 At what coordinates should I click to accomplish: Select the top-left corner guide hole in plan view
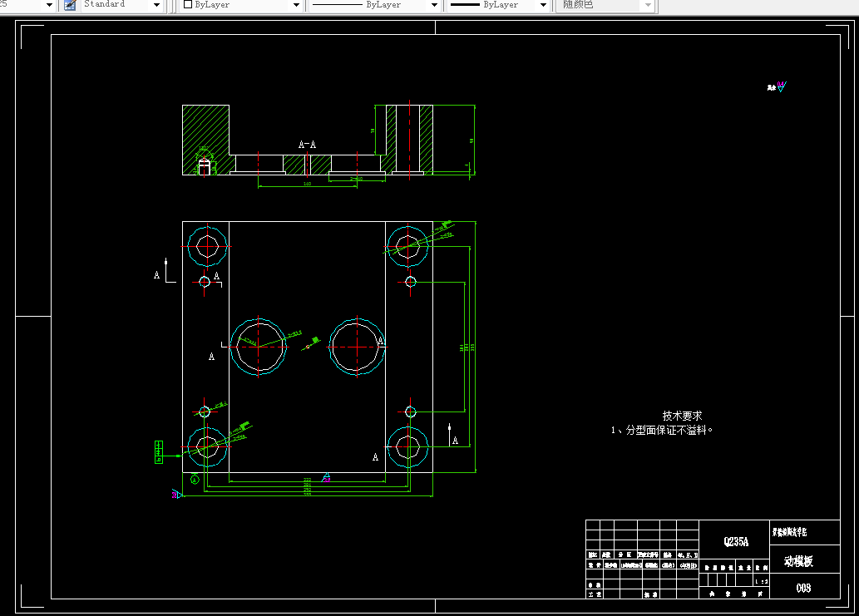(207, 246)
